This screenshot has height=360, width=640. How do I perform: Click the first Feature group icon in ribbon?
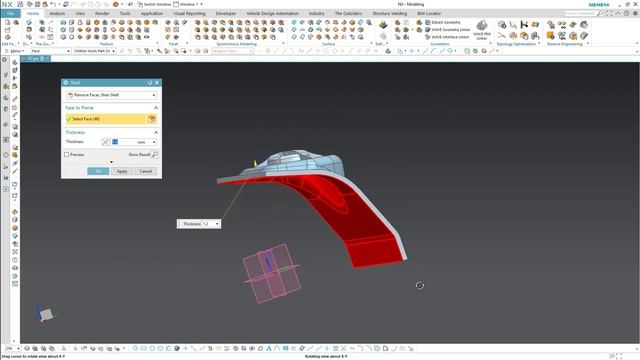(63, 22)
